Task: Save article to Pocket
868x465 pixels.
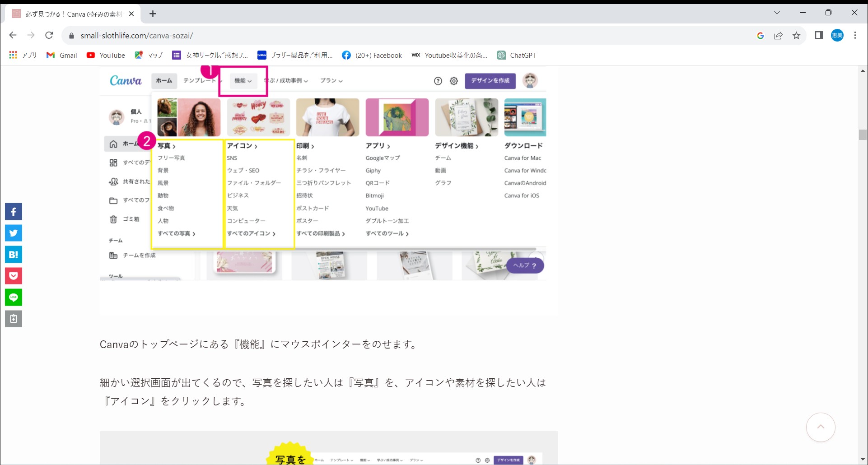Action: point(14,276)
